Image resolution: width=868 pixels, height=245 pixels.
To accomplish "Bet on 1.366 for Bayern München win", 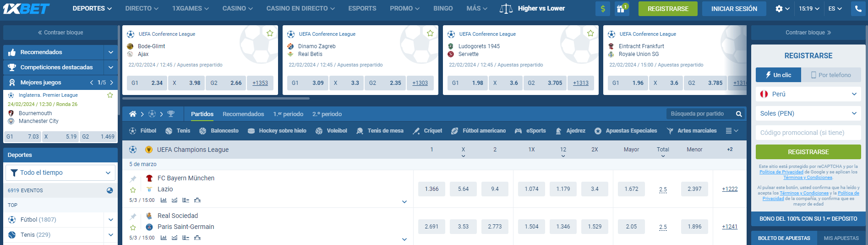I will (431, 189).
